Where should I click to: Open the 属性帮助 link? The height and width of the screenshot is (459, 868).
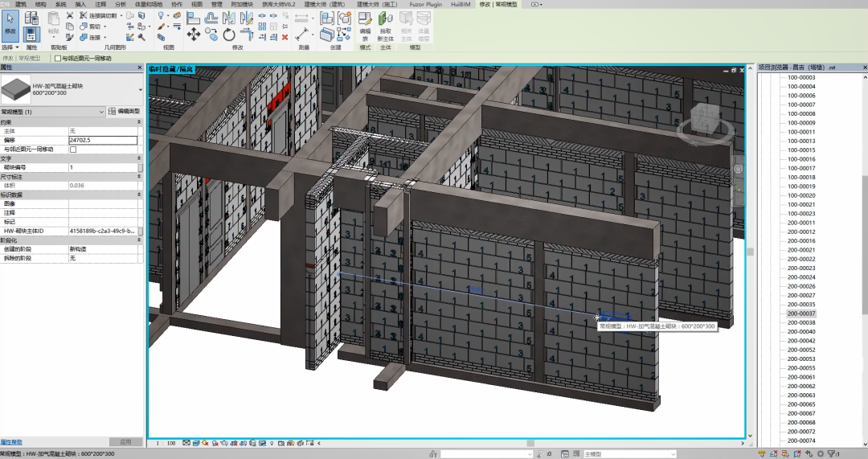pyautogui.click(x=12, y=442)
